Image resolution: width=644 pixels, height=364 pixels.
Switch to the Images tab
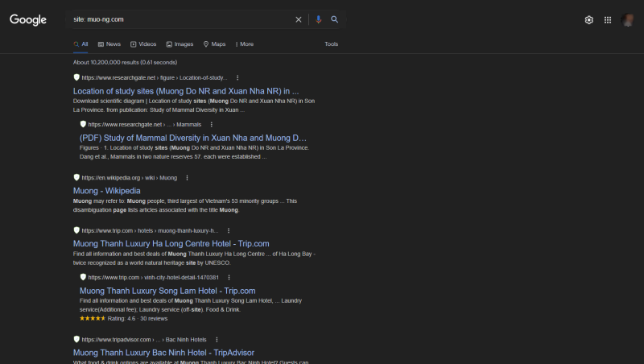(180, 44)
